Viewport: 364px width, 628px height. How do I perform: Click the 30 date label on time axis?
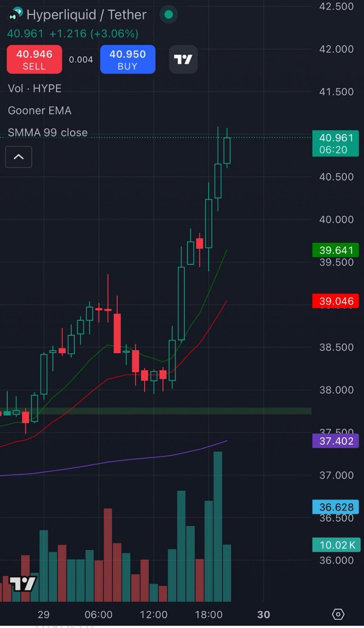click(263, 615)
